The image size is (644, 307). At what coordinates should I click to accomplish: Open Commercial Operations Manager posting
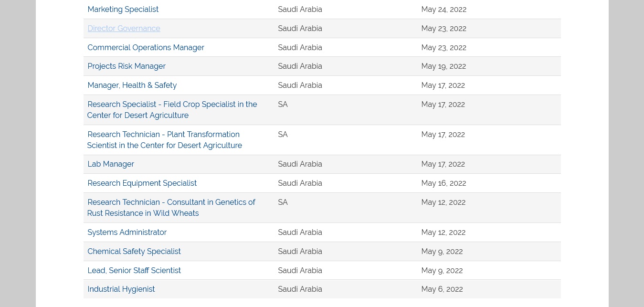(146, 48)
